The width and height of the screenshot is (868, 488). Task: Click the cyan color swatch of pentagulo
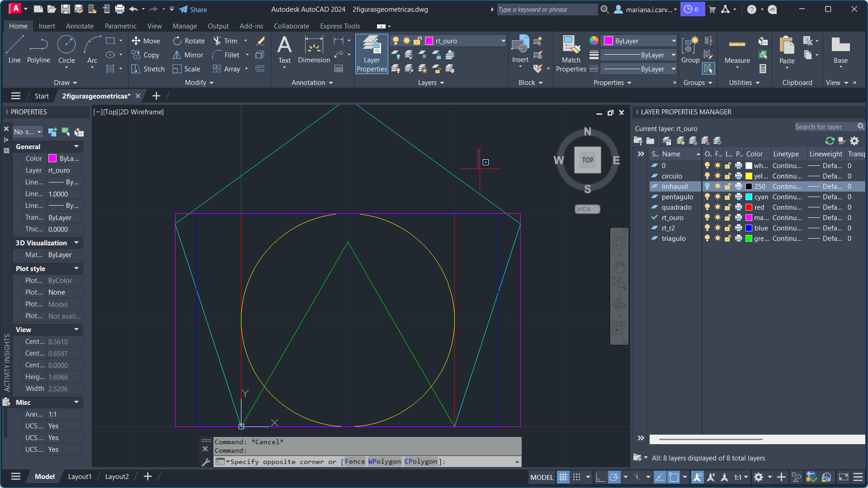coord(749,197)
